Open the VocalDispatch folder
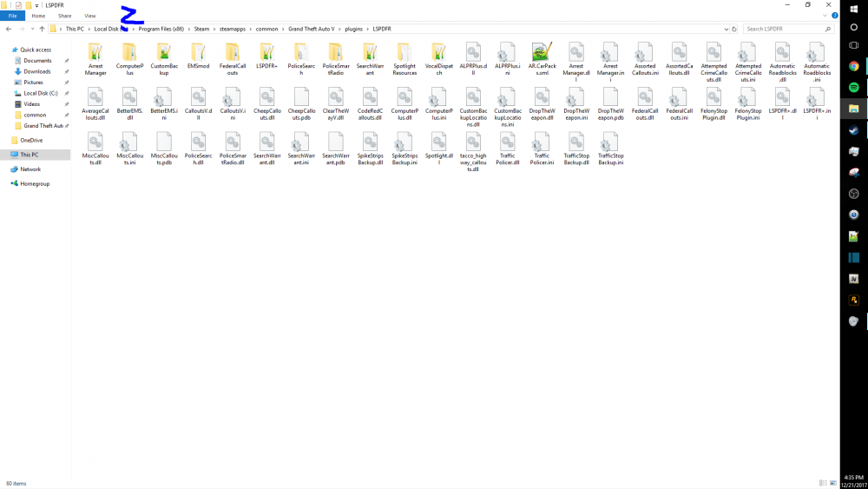 439,59
